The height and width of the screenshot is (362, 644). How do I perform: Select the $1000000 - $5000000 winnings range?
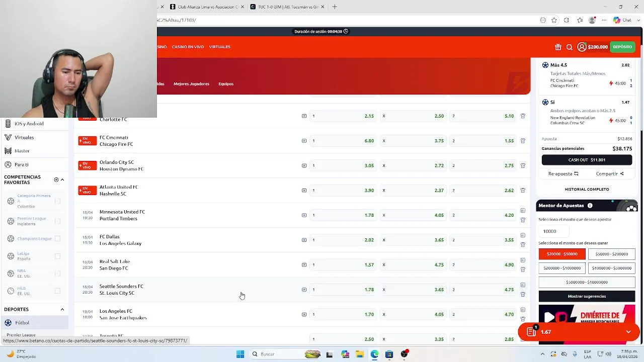[x=611, y=268]
